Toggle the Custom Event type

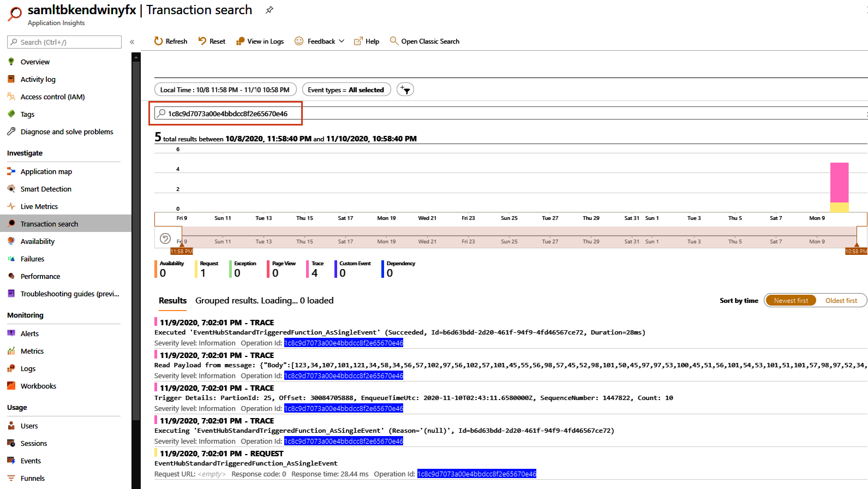(354, 269)
